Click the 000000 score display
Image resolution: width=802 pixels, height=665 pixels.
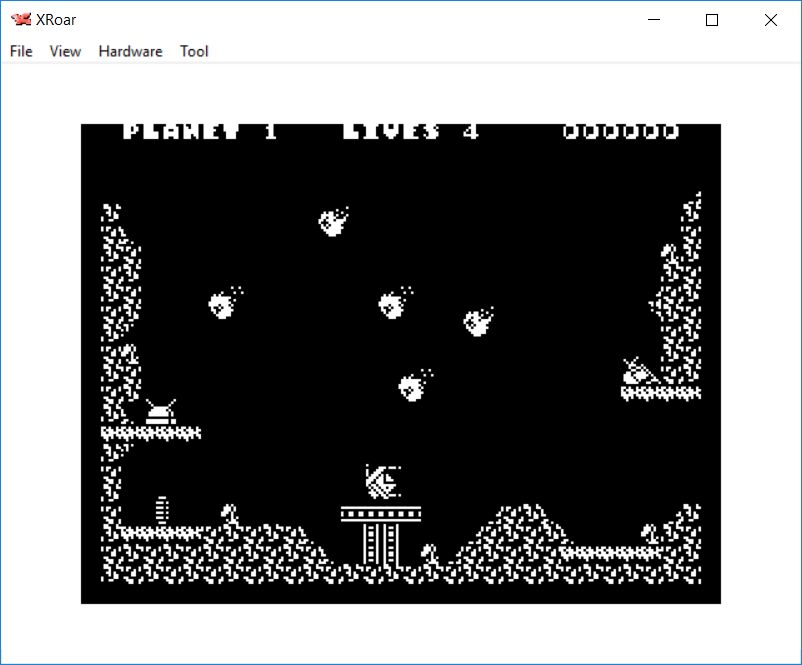[620, 132]
